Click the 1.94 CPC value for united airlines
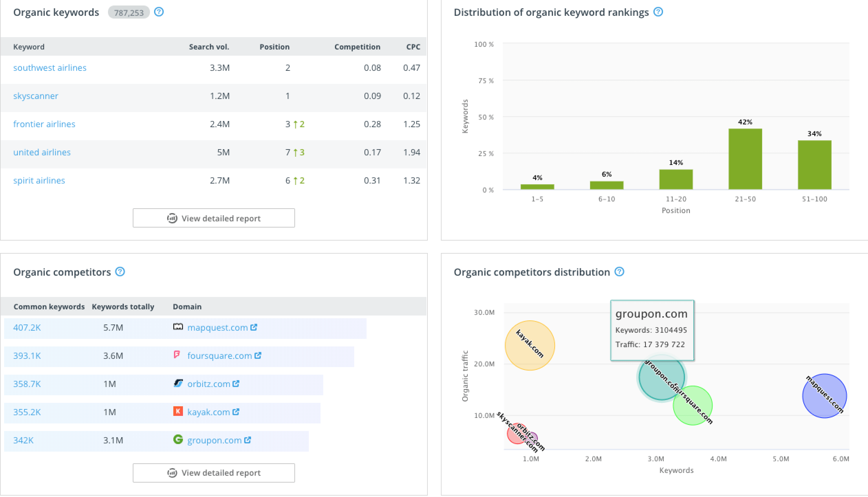 412,152
